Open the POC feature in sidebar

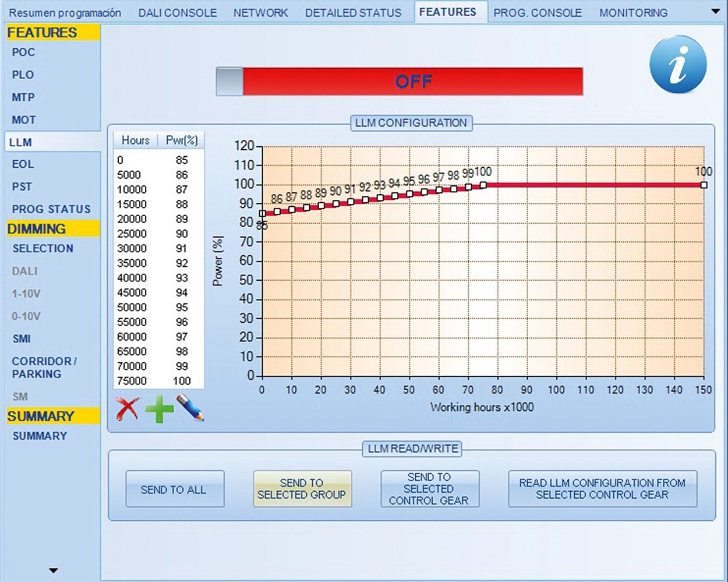(x=23, y=52)
